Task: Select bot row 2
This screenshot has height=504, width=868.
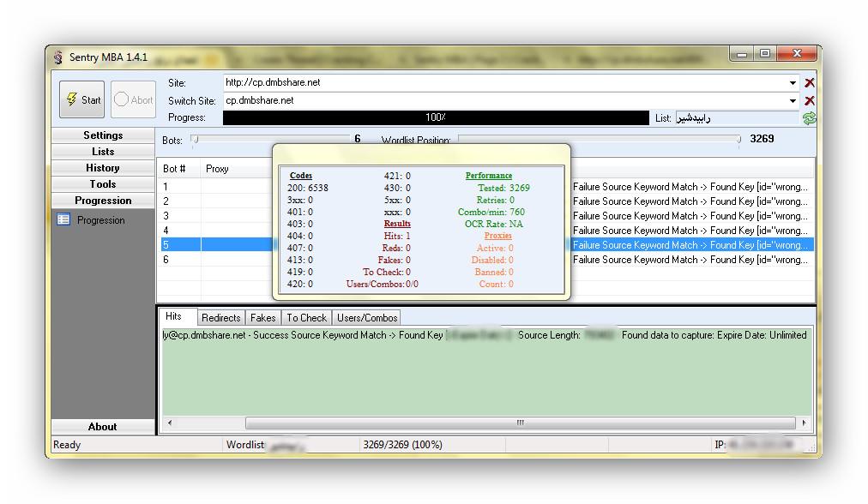Action: [486, 201]
